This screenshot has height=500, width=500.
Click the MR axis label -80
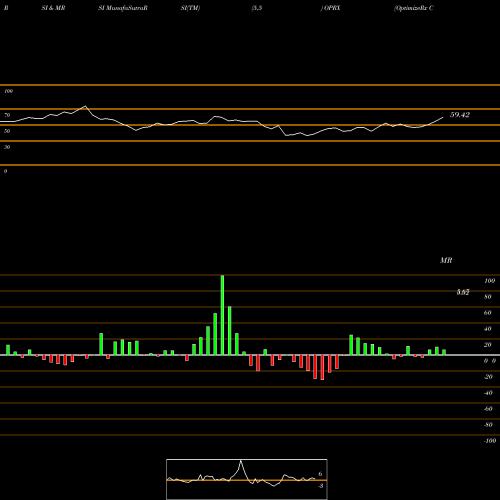[x=488, y=425]
